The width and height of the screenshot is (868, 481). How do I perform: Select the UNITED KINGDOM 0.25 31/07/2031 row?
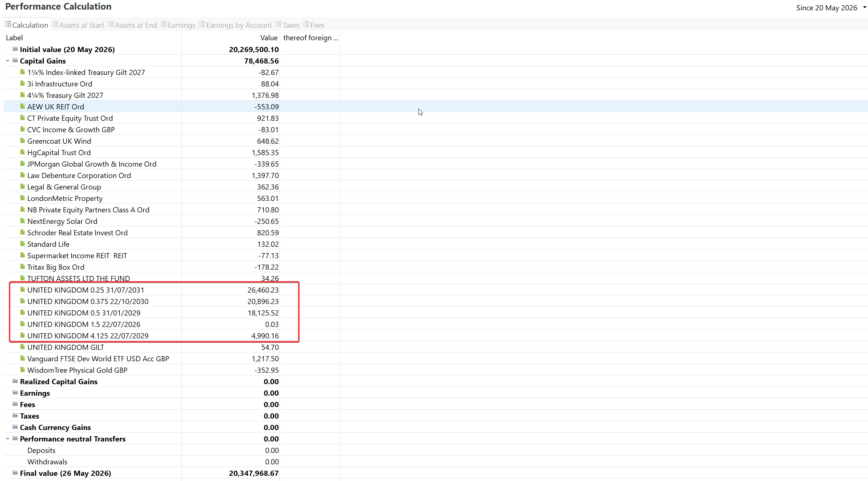point(435,290)
